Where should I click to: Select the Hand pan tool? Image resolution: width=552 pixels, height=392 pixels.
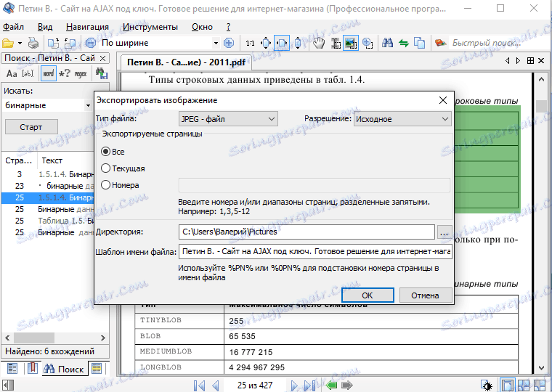318,43
